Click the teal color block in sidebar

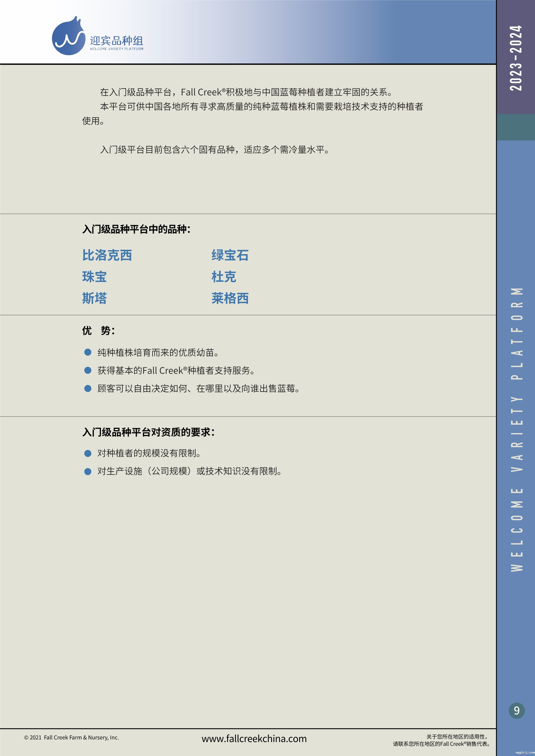coord(516,127)
